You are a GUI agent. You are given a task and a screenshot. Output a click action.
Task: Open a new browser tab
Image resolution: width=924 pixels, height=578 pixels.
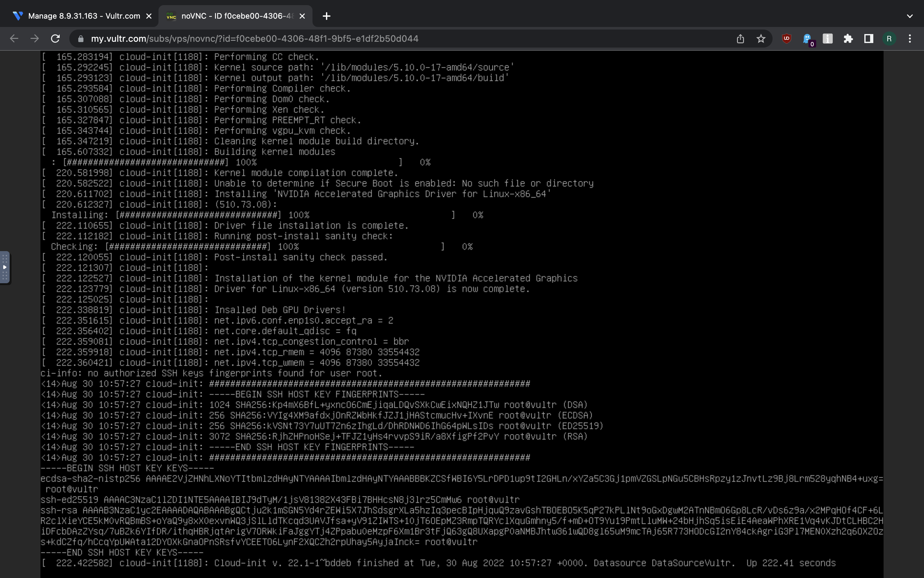click(x=327, y=16)
